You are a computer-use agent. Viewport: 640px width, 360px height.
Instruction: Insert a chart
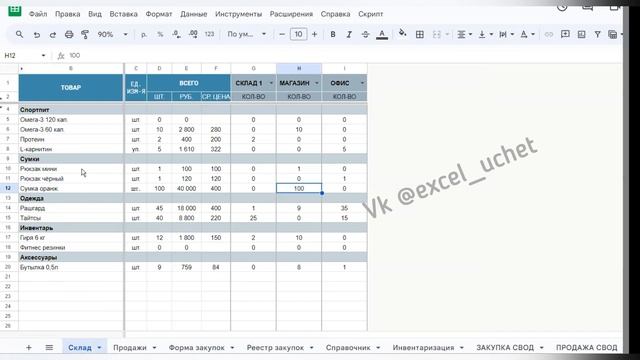pos(582,35)
